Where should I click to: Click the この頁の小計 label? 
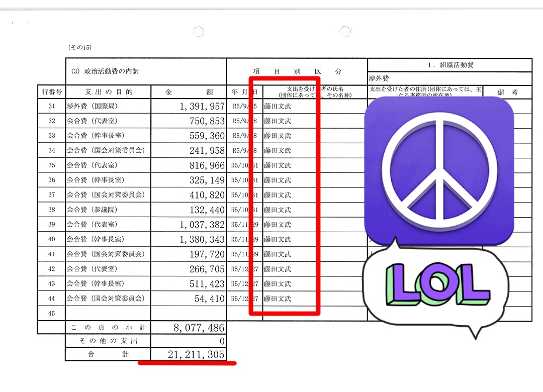coord(109,327)
